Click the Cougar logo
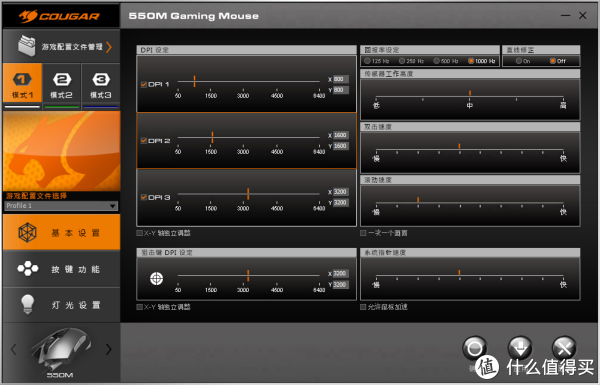Image resolution: width=600 pixels, height=385 pixels. pyautogui.click(x=60, y=16)
